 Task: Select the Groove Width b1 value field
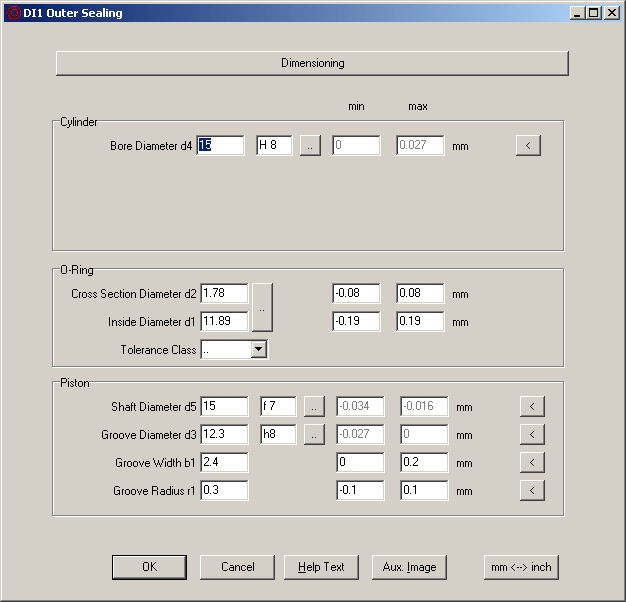coord(224,463)
